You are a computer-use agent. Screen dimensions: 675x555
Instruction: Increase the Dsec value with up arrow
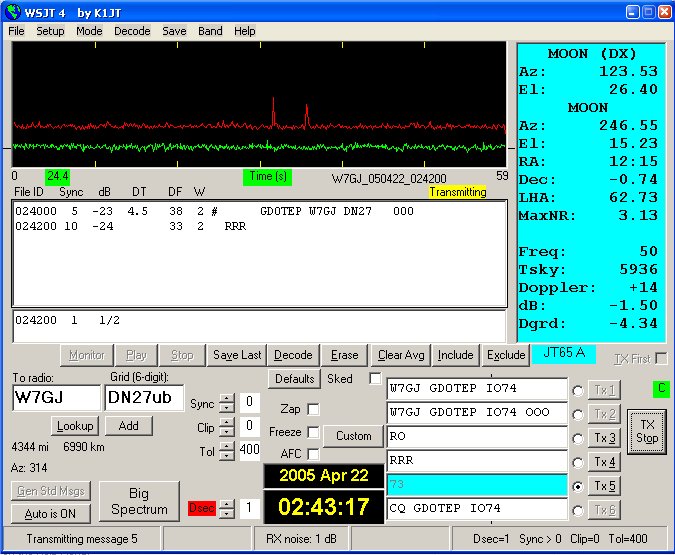pyautogui.click(x=227, y=503)
